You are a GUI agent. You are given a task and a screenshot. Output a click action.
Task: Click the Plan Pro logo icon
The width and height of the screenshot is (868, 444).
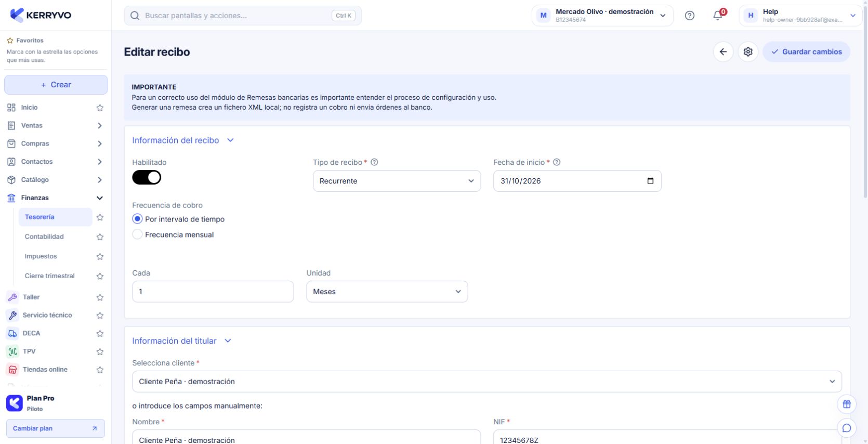pos(15,403)
